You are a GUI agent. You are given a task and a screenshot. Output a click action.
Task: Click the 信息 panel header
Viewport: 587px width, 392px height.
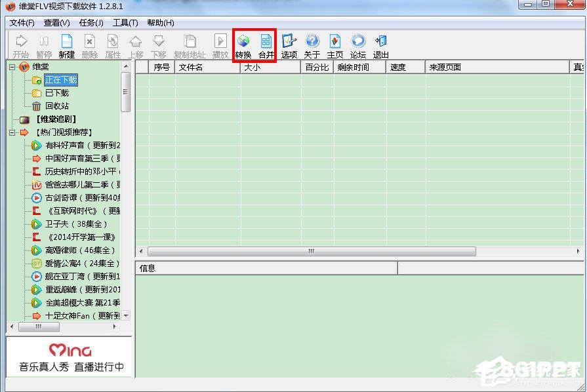266,268
